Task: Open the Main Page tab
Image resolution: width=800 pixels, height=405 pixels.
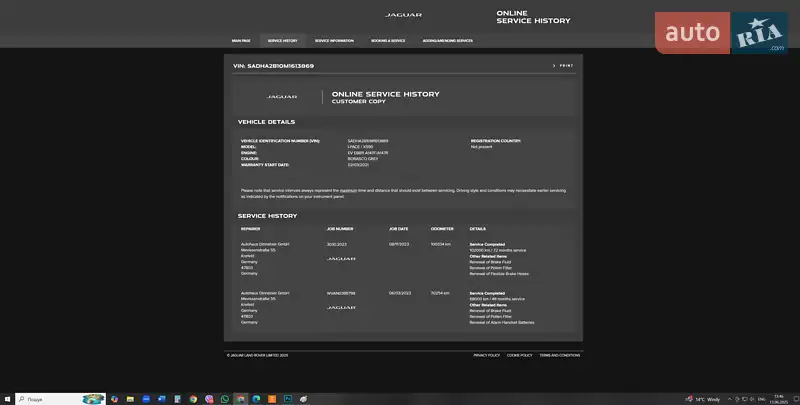Action: (241, 41)
